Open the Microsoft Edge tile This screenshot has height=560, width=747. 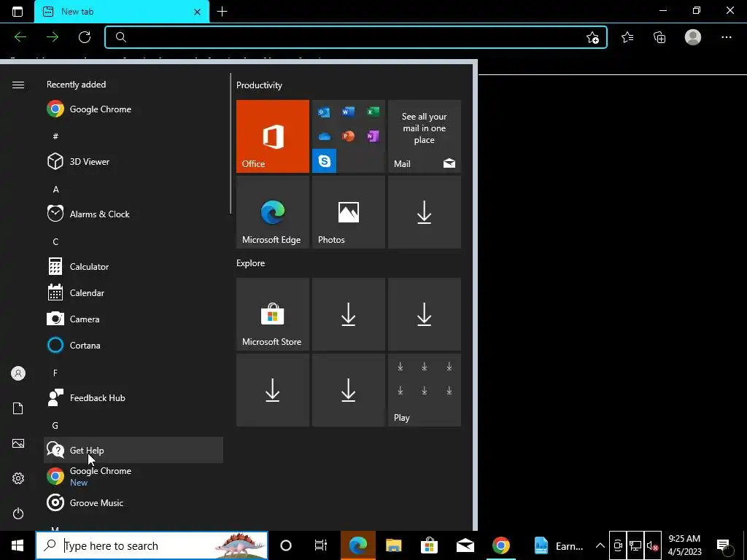[273, 212]
